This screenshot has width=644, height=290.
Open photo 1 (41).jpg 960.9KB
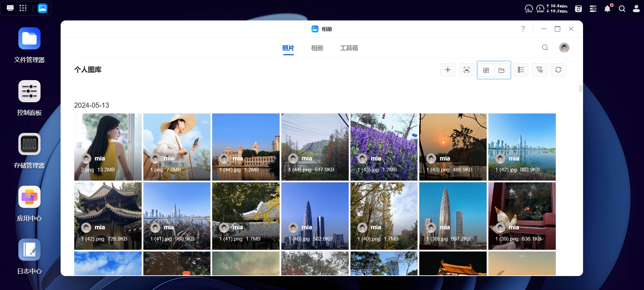(x=177, y=216)
